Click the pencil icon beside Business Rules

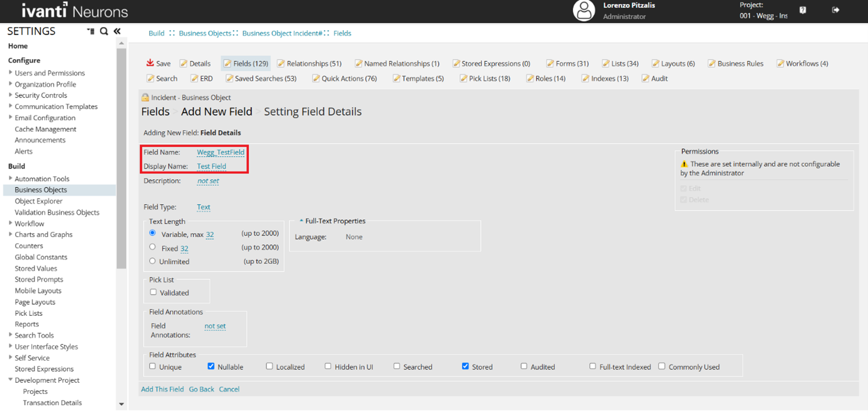tap(712, 63)
